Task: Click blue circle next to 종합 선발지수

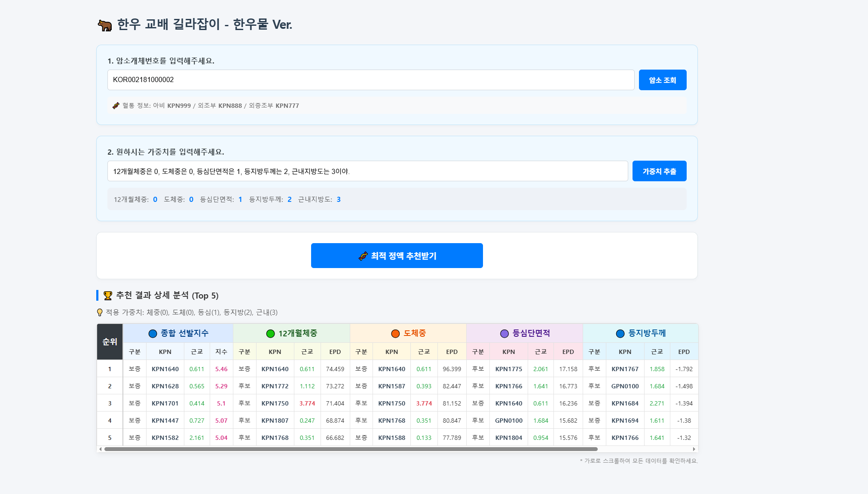Action: (153, 333)
